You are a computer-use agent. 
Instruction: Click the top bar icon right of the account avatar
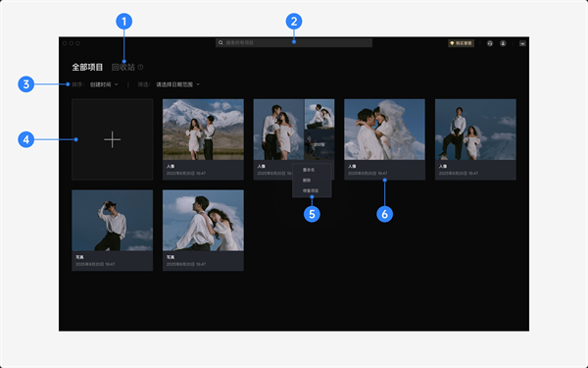point(522,43)
